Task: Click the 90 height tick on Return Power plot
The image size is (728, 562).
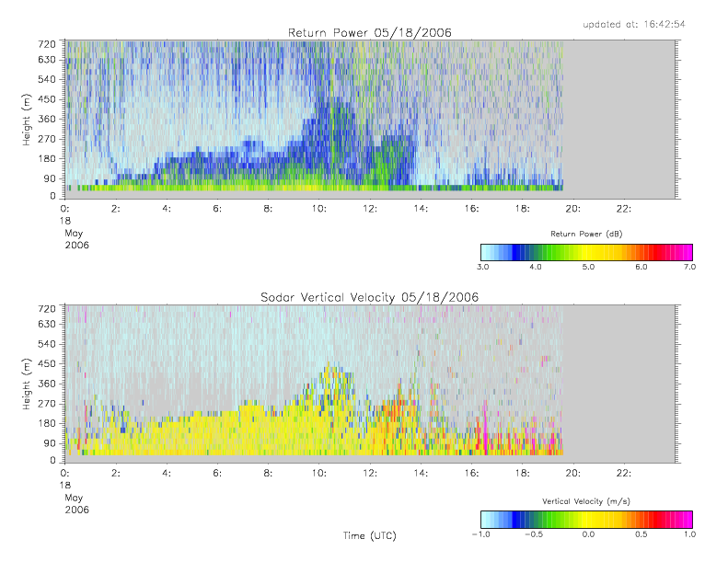Action: (x=50, y=178)
